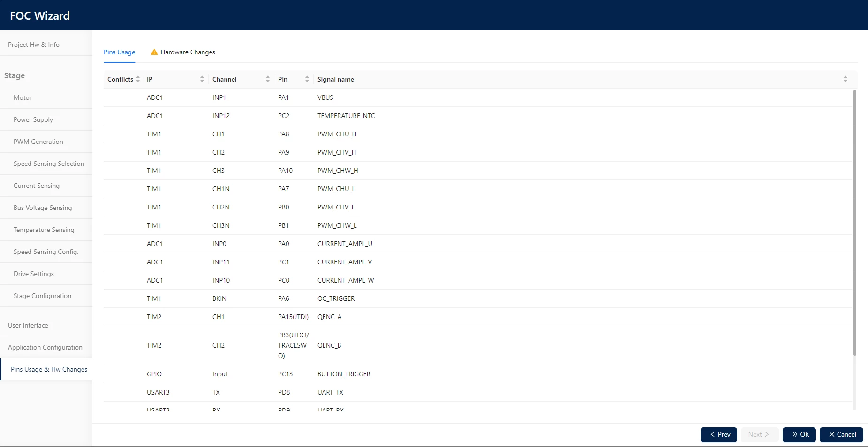The image size is (868, 447).
Task: Sort table by Conflicts column arrows
Action: point(138,79)
